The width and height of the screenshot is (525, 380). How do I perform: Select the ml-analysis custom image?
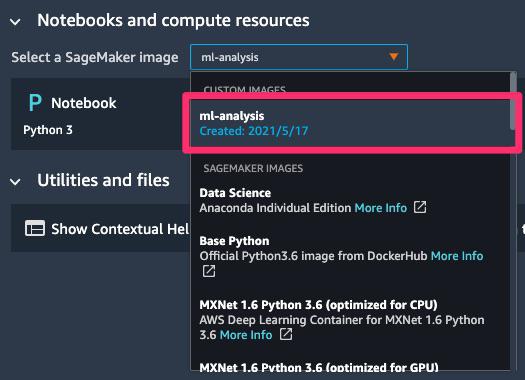(x=350, y=123)
